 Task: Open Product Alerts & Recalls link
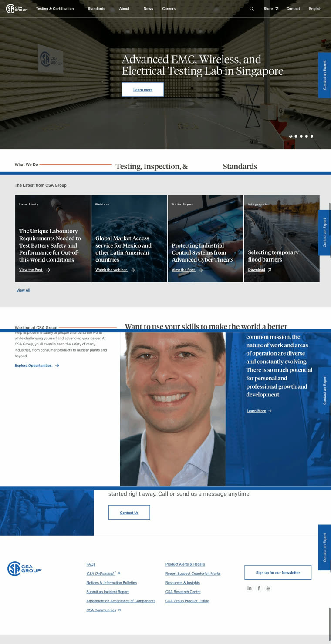(185, 564)
